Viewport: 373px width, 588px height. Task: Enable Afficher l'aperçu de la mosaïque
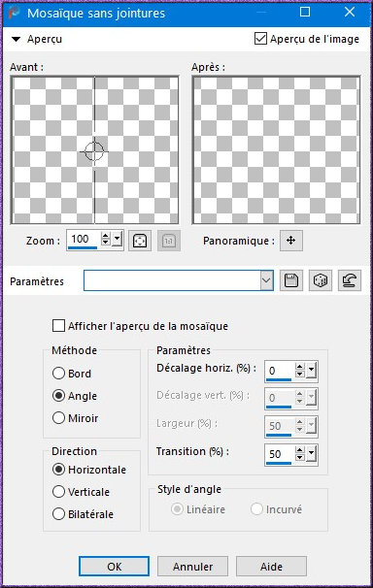(x=58, y=326)
